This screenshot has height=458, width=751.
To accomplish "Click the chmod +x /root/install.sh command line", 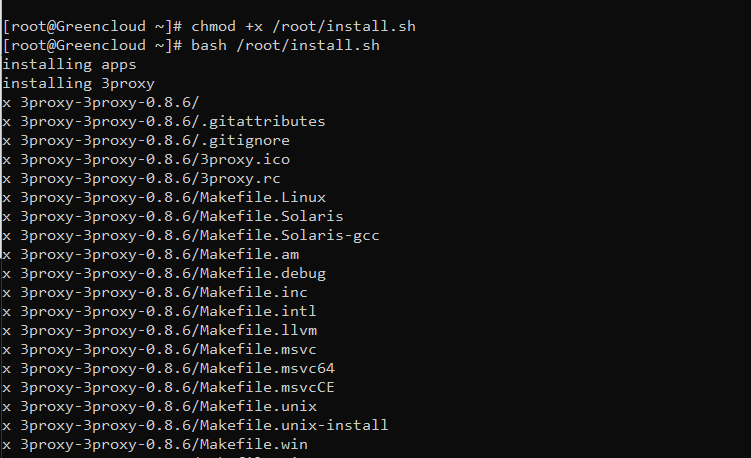I will 209,26.
